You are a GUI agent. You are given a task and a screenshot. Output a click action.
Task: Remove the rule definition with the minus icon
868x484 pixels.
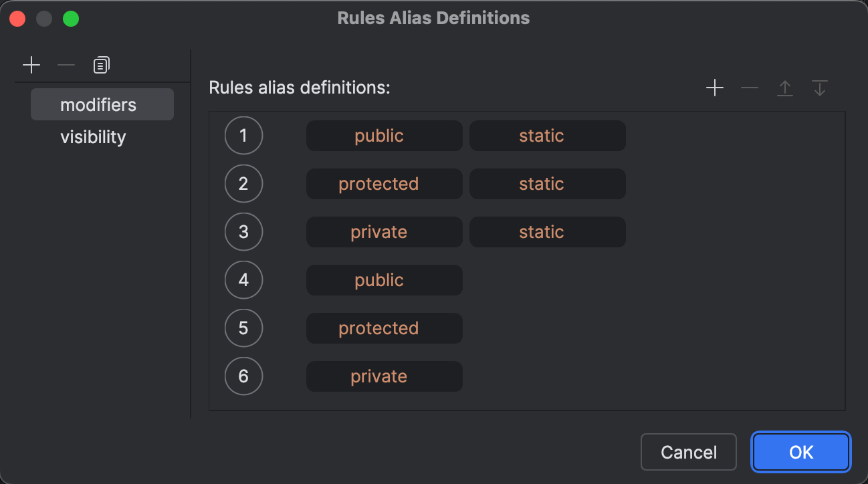[x=750, y=88]
